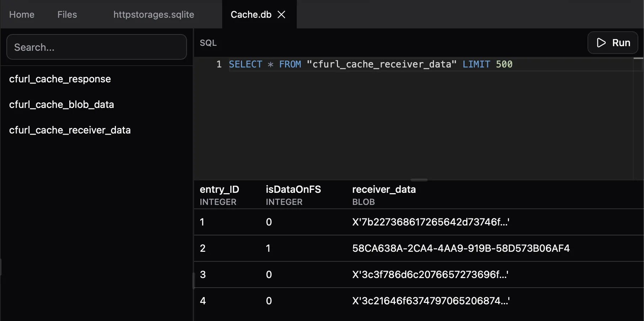This screenshot has height=321, width=644.
Task: Select the cfurl_cache_response table
Action: (60, 79)
